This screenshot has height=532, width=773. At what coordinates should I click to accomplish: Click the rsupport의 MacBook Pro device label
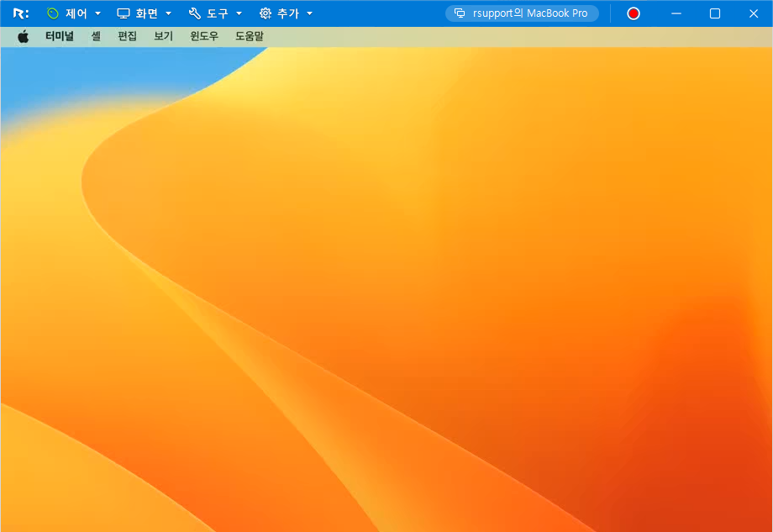point(530,13)
